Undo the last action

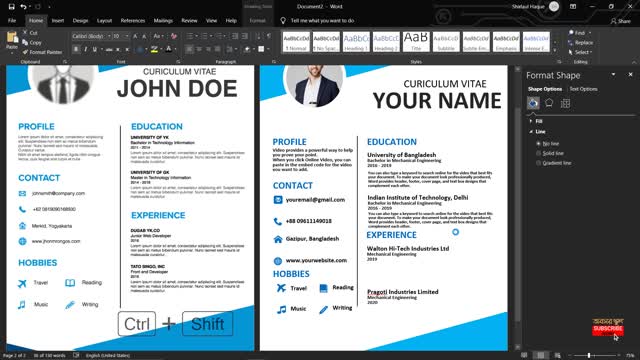coord(24,7)
